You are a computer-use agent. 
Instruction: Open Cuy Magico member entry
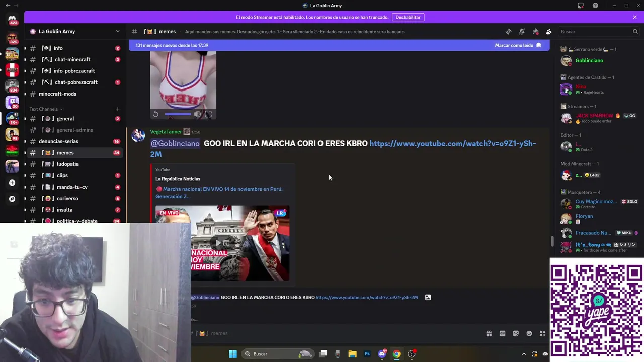point(598,204)
